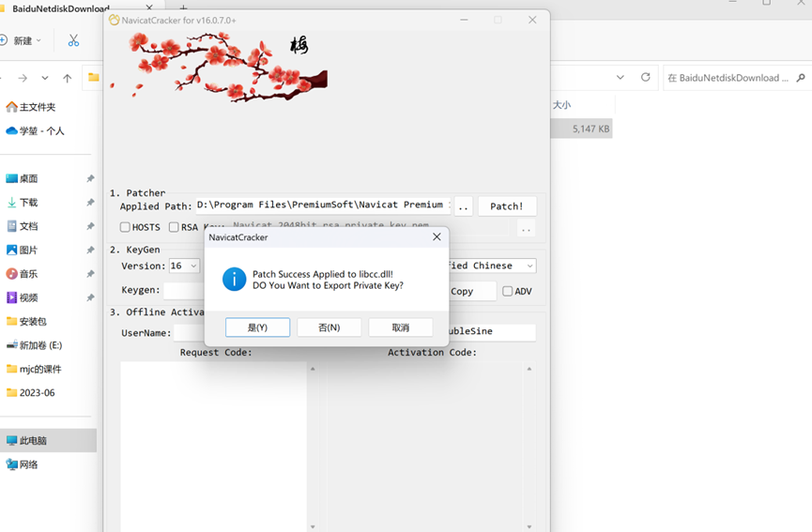
Task: Click the Applied Path input field
Action: [323, 205]
